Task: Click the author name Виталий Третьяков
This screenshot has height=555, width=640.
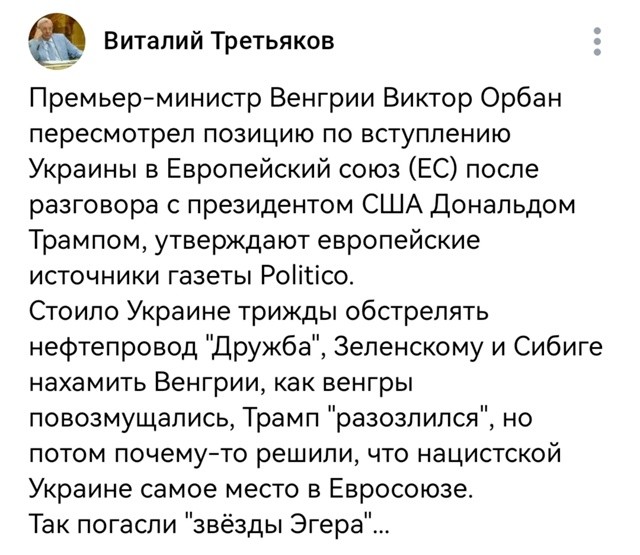Action: pos(219,41)
